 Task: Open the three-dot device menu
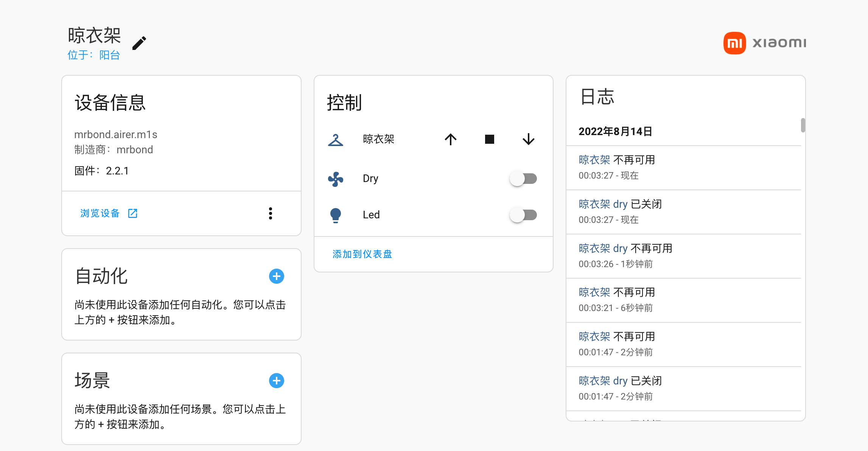[270, 213]
